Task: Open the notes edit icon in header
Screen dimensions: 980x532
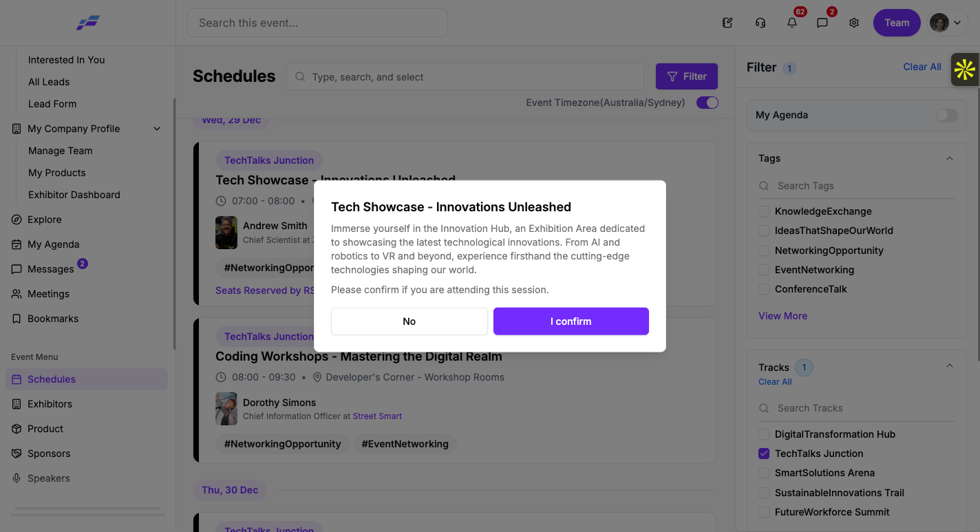Action: pos(727,23)
